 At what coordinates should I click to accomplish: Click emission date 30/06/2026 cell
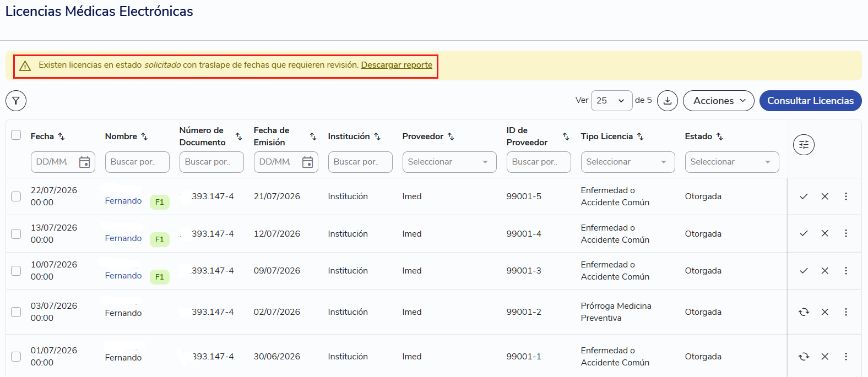click(x=277, y=357)
